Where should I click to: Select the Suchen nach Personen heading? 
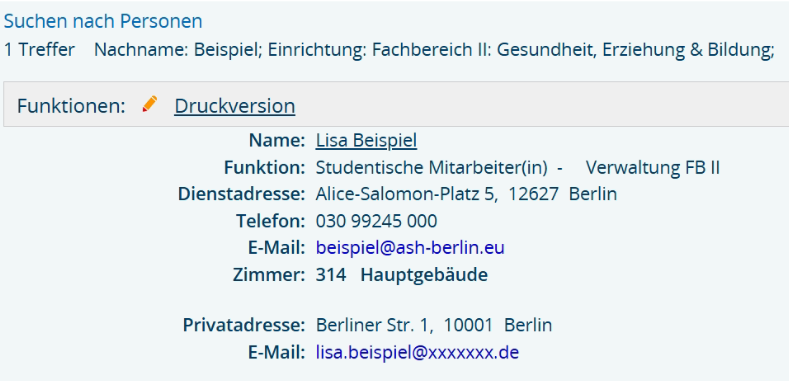tap(103, 21)
